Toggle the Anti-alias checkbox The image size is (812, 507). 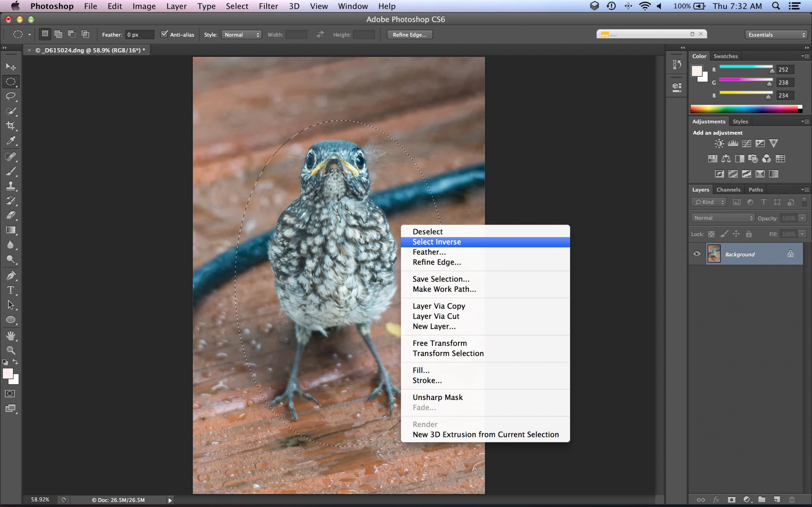pyautogui.click(x=164, y=34)
